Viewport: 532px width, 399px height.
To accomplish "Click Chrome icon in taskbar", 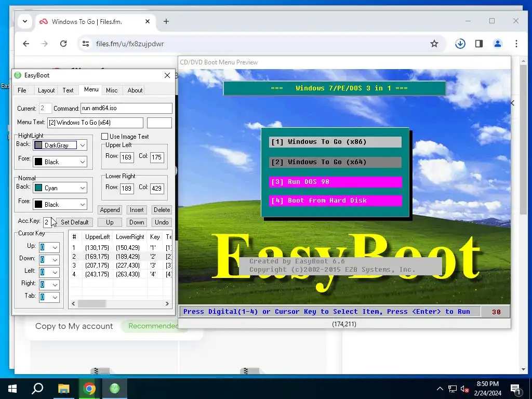I will coord(89,389).
